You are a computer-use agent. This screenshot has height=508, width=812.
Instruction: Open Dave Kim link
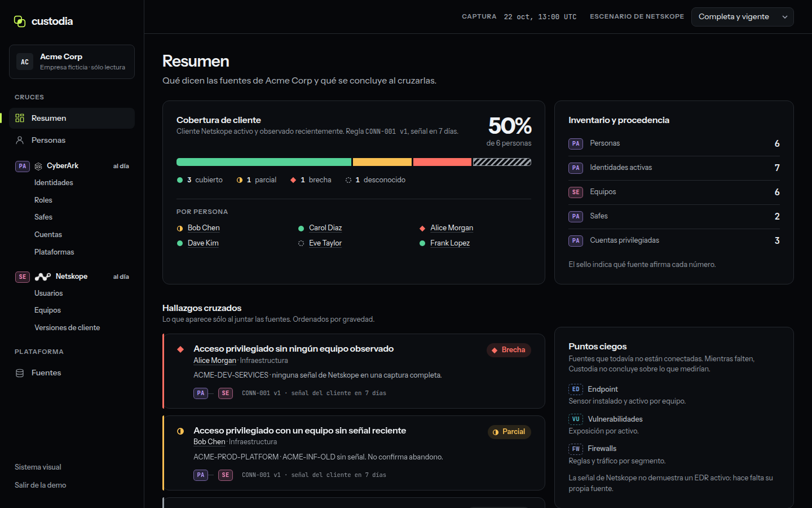point(203,243)
